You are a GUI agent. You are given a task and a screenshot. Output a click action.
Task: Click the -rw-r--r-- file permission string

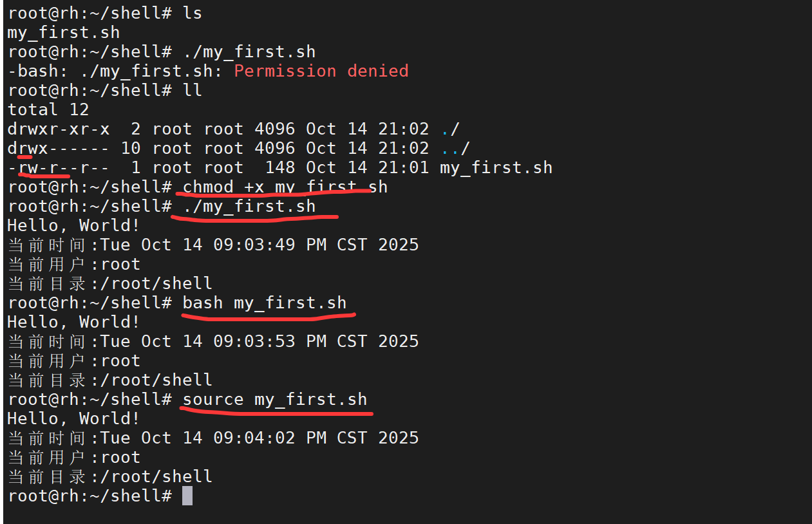click(58, 168)
